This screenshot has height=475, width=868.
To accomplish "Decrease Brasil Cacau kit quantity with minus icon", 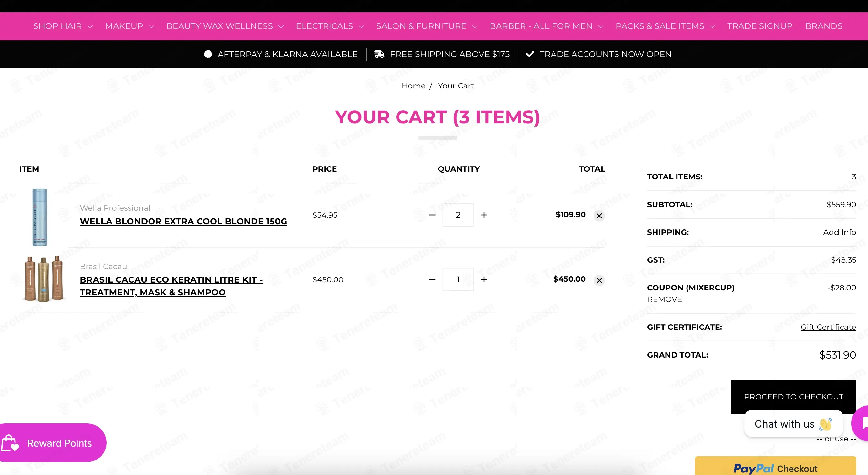I will coord(432,279).
